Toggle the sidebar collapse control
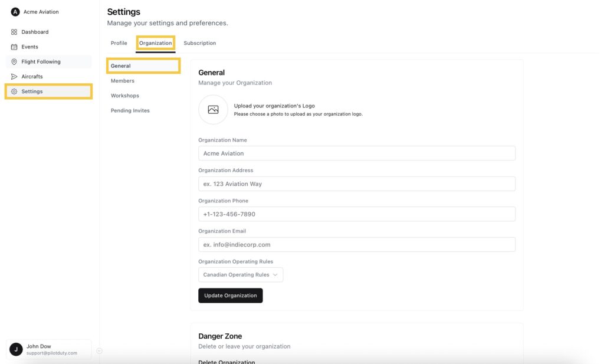Screen dimensions: 604x364 tap(100, 349)
